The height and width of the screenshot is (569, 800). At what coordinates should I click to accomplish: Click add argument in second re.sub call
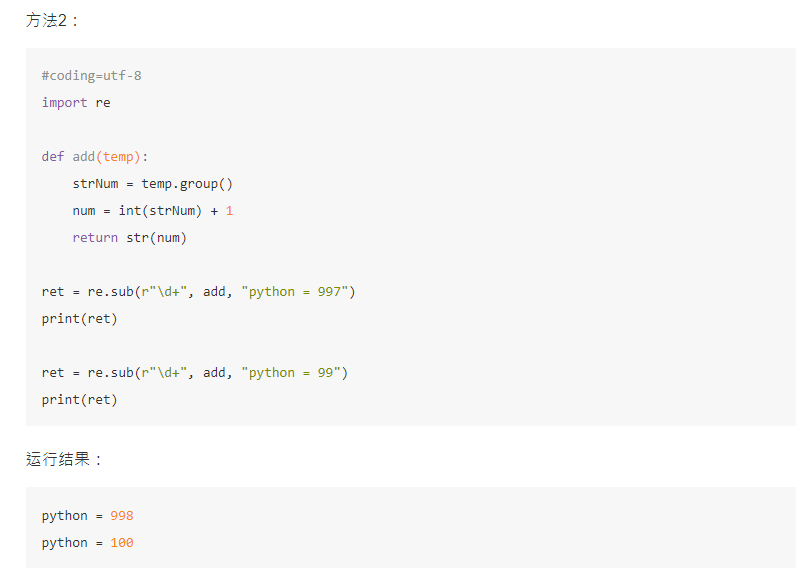(x=214, y=373)
